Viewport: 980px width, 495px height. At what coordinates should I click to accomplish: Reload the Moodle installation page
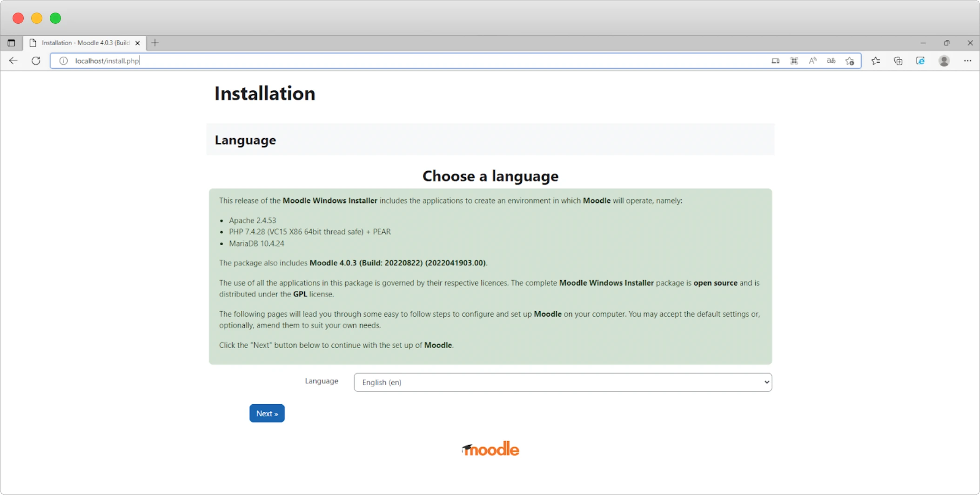(x=36, y=61)
